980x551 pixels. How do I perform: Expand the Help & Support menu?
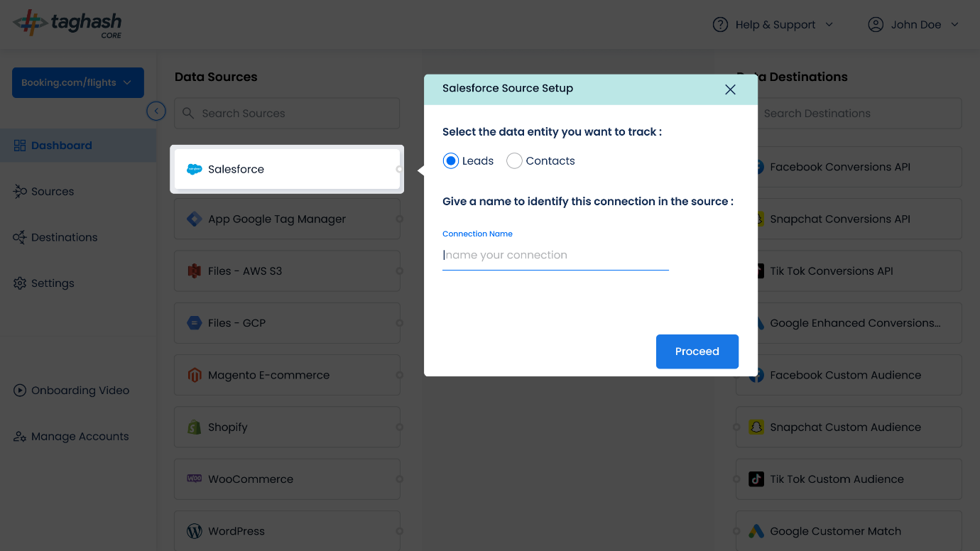click(x=773, y=25)
